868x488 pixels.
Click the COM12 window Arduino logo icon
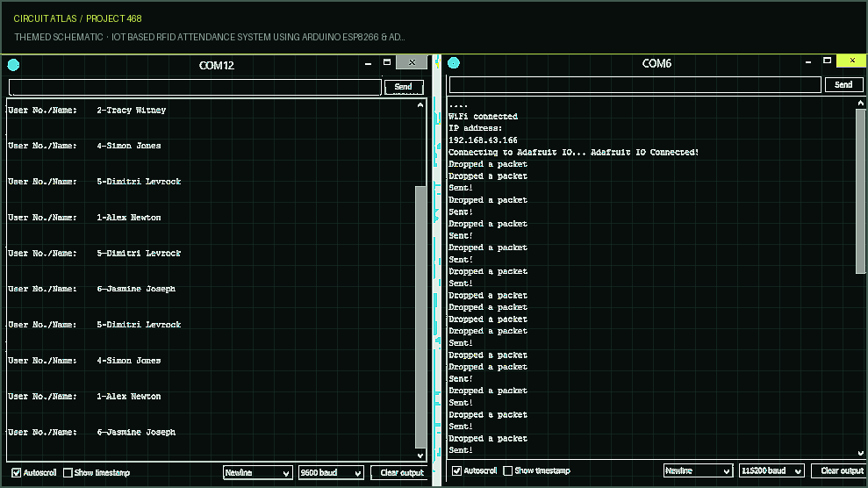[13, 65]
